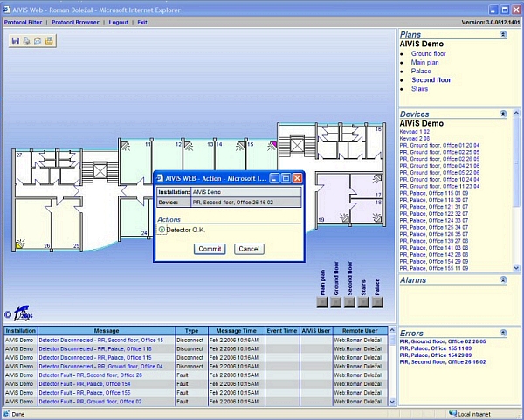Open Detector Disconnected Palace Office 118 message
Viewport: 524px width, 420px height.
pyautogui.click(x=95, y=348)
